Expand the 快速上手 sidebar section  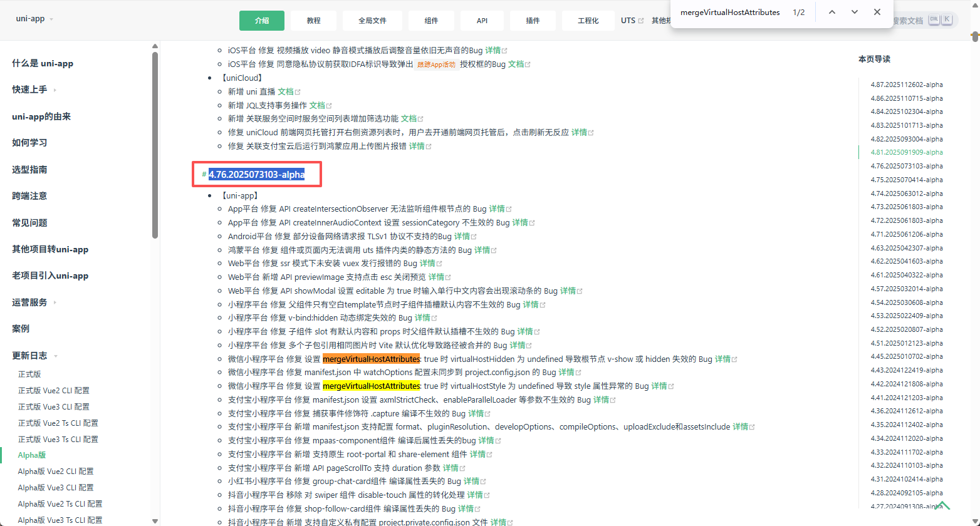(x=55, y=90)
